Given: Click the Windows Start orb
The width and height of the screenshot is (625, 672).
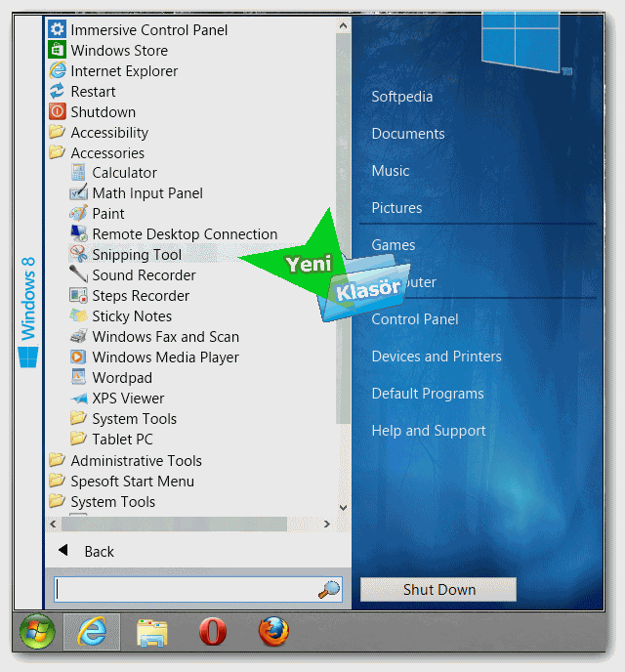Looking at the screenshot, I should (x=37, y=633).
